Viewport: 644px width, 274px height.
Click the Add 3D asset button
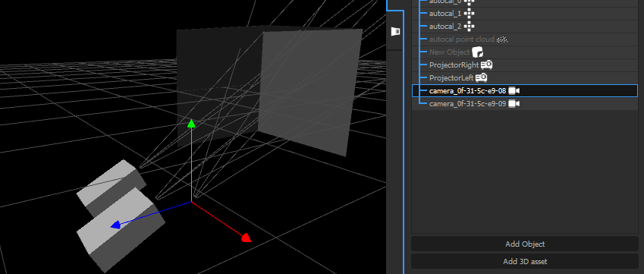click(525, 261)
